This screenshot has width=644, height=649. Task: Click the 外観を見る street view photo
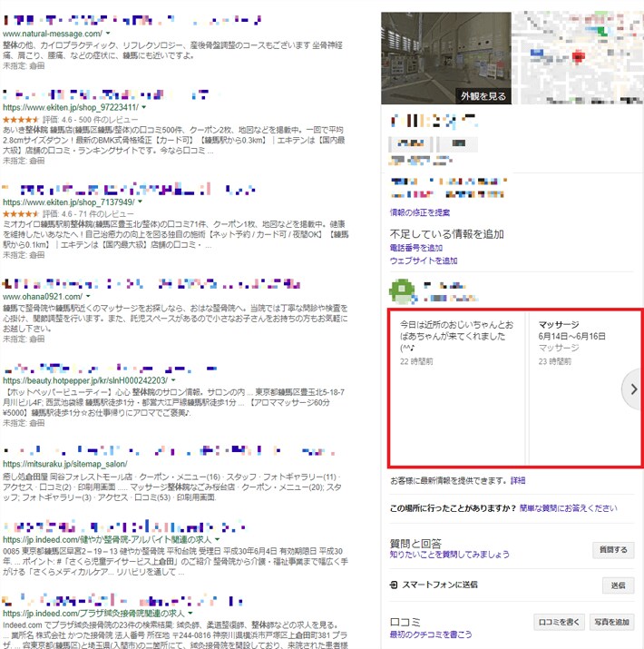pos(446,58)
